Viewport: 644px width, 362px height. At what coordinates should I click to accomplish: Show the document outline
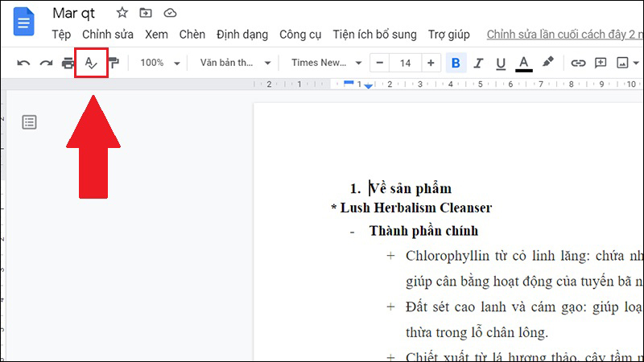[x=29, y=122]
